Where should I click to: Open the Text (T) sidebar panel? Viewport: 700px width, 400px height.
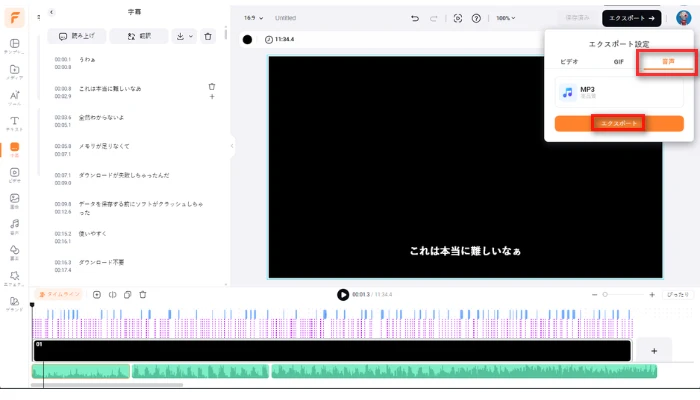(x=14, y=124)
